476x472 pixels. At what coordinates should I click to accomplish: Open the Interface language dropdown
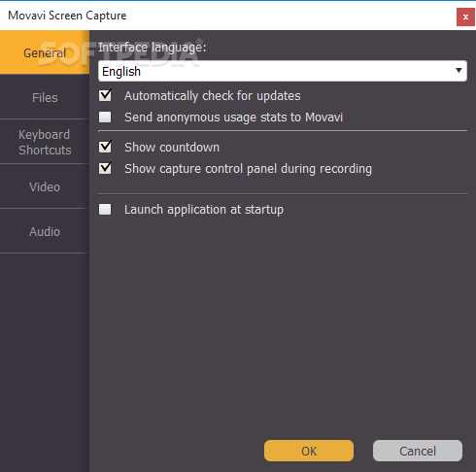(x=283, y=71)
